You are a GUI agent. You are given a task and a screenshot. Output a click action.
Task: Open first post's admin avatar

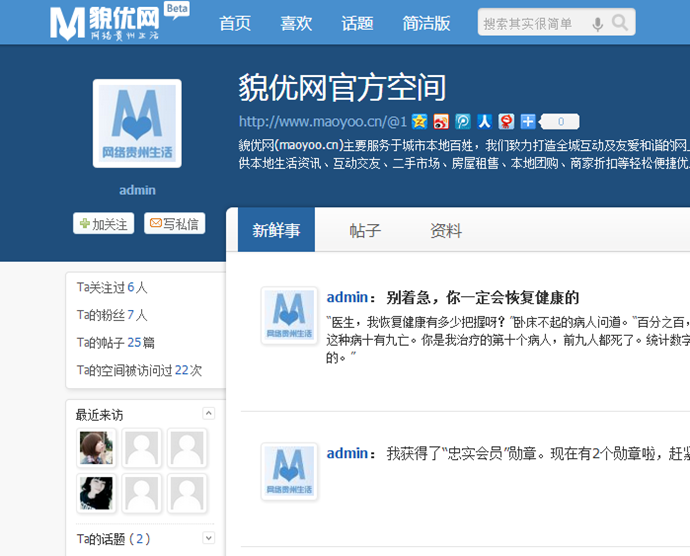tap(289, 315)
